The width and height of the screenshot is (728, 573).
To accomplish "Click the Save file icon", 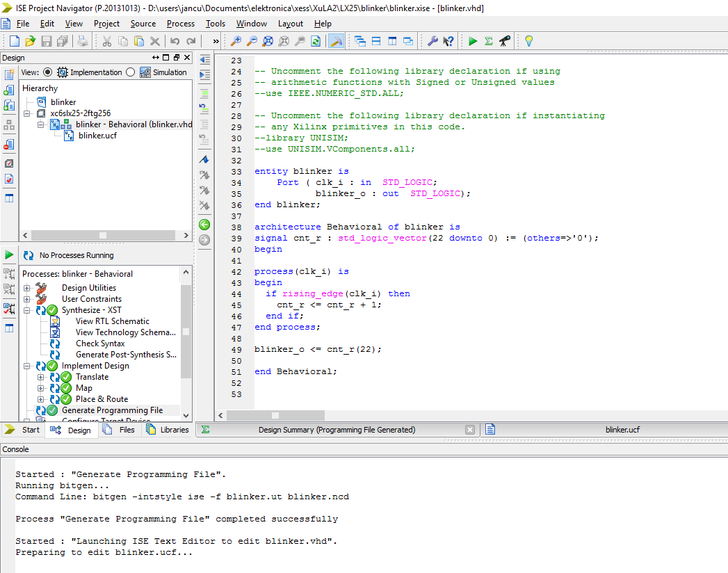I will [47, 41].
